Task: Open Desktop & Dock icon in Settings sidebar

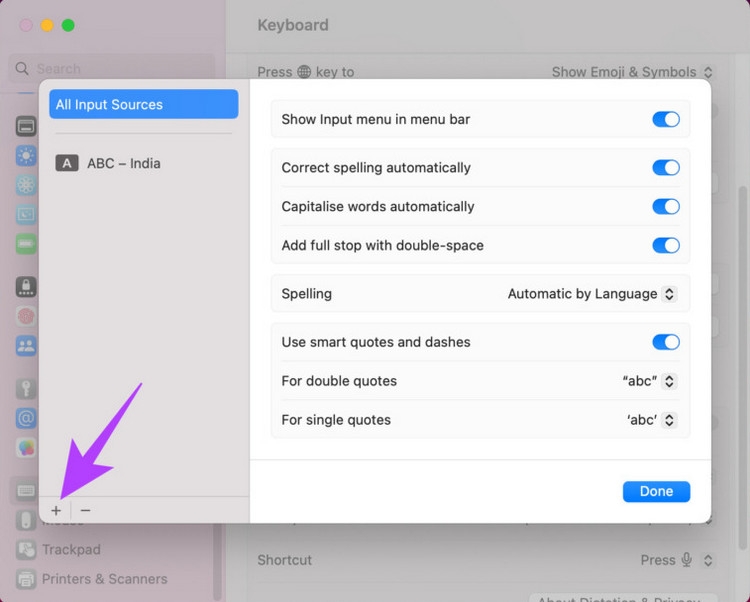Action: pos(26,126)
